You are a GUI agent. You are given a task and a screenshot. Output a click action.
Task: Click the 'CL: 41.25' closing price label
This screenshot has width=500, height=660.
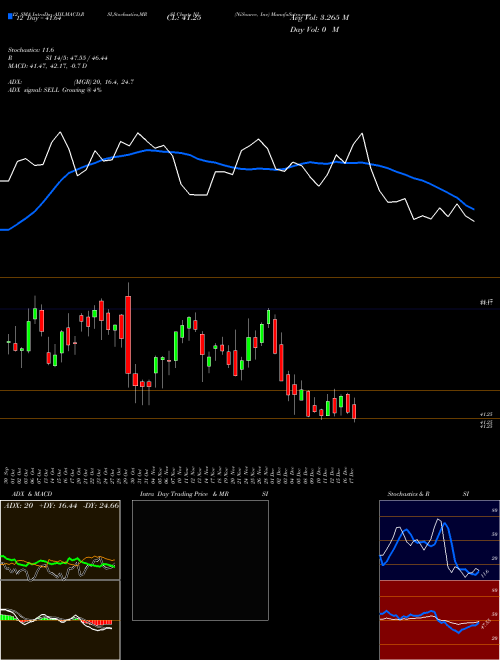coord(184,18)
